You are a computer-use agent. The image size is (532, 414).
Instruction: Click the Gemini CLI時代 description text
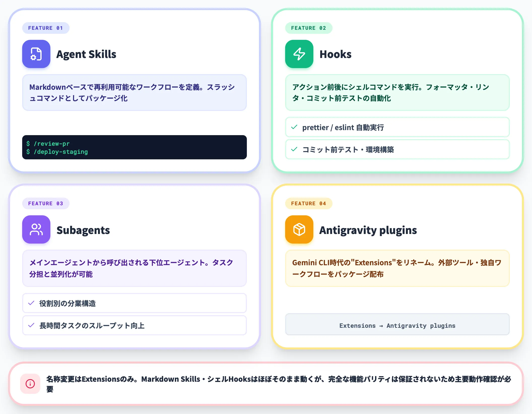click(x=397, y=268)
